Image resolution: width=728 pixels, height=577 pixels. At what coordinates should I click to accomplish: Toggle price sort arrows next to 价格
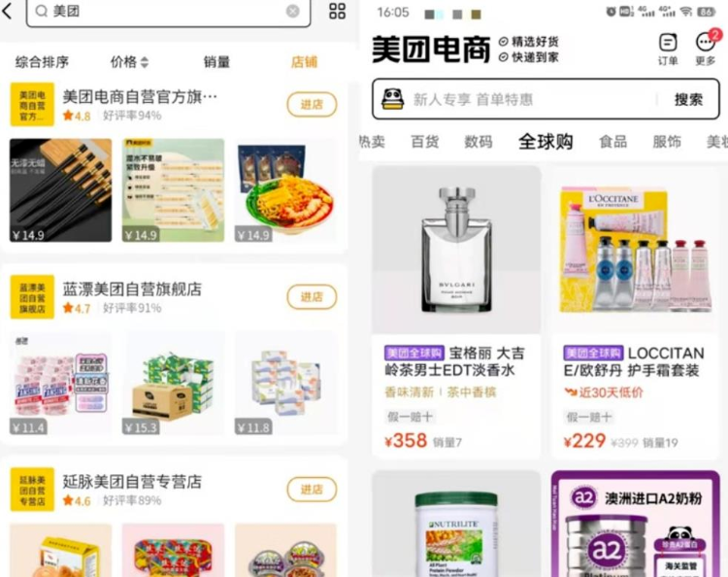145,62
